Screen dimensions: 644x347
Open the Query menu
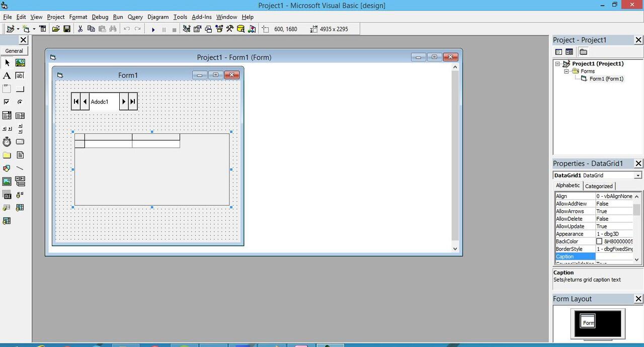135,17
